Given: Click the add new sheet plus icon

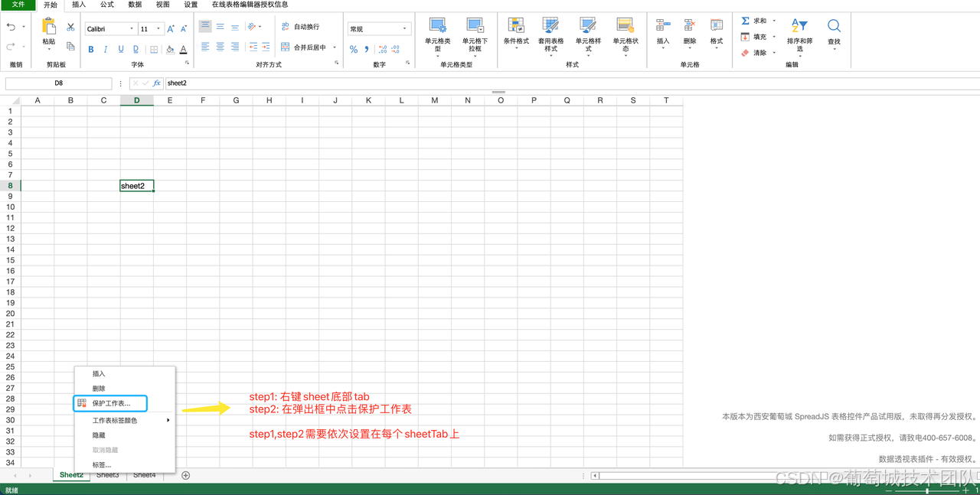Looking at the screenshot, I should tap(185, 475).
